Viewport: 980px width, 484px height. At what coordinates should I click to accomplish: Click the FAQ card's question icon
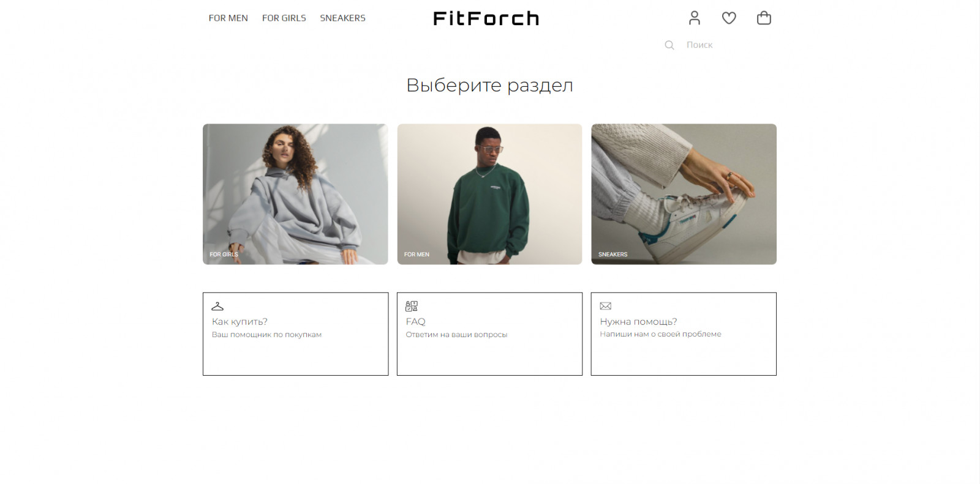[412, 306]
